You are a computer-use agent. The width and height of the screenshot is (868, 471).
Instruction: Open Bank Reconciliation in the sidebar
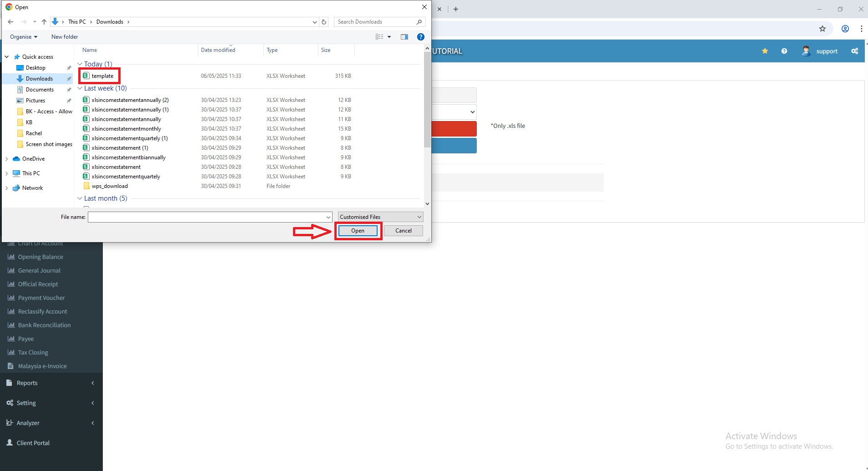44,325
